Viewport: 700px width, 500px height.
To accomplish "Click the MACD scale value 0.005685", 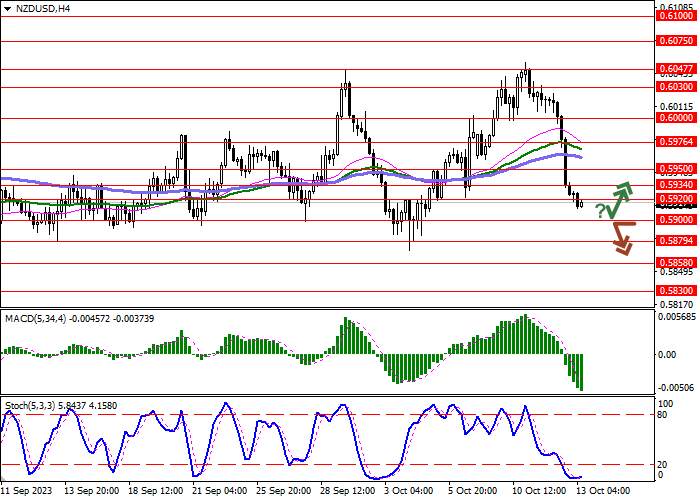I will 677,317.
